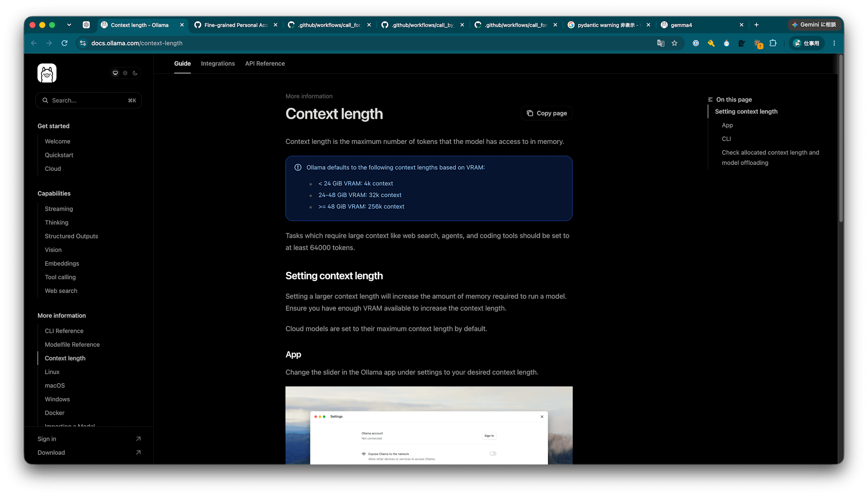This screenshot has width=868, height=496.
Task: Click the Copy page button
Action: [547, 113]
